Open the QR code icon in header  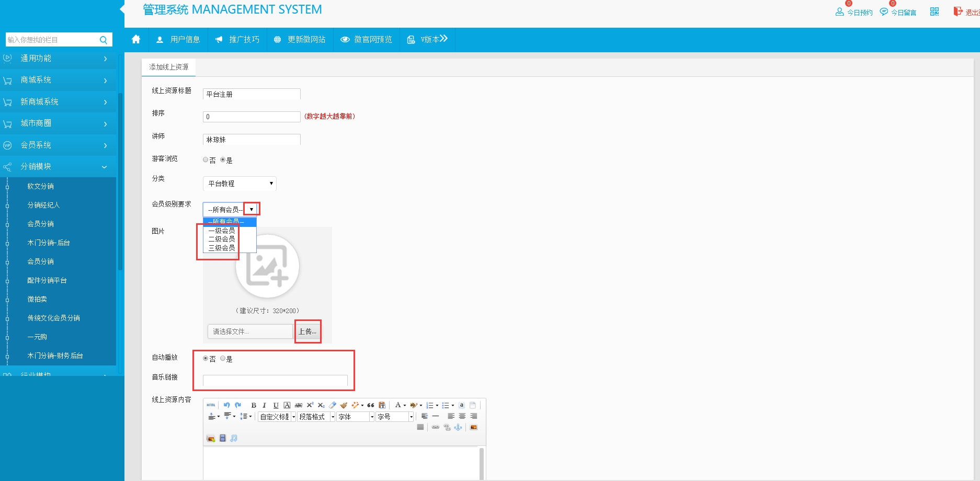tap(935, 12)
